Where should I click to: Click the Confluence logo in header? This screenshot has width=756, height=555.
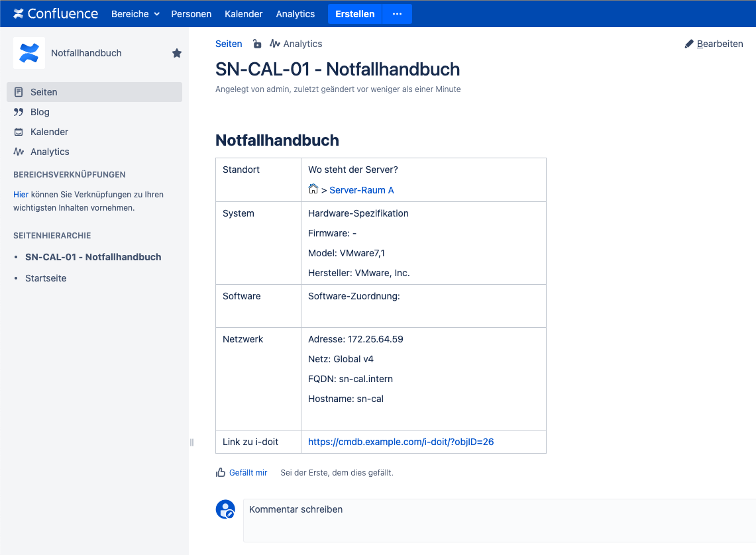(x=56, y=14)
